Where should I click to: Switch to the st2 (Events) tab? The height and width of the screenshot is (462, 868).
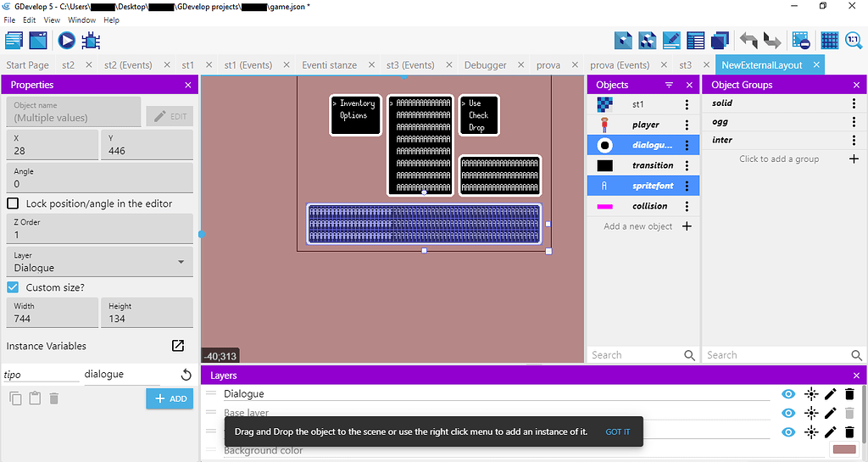tap(129, 64)
